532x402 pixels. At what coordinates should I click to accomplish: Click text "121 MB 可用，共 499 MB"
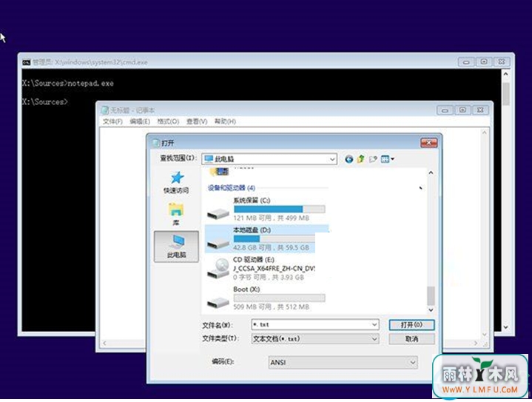coord(271,218)
